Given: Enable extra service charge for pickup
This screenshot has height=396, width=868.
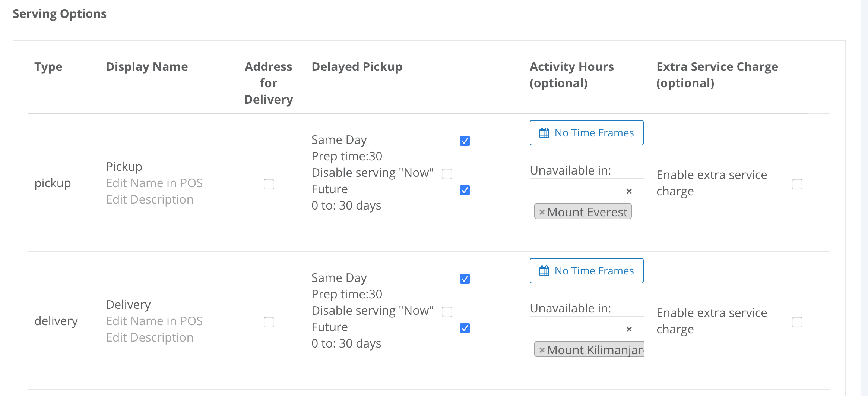Looking at the screenshot, I should [797, 184].
